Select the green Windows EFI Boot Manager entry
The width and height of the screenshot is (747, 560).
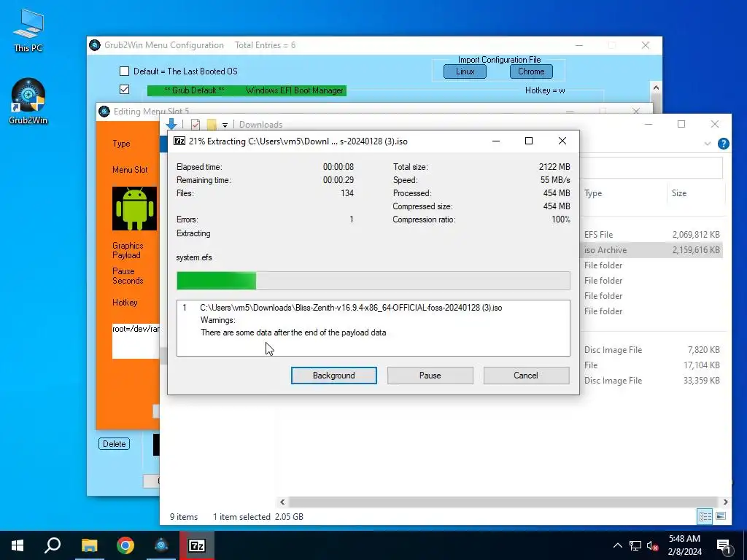point(247,90)
